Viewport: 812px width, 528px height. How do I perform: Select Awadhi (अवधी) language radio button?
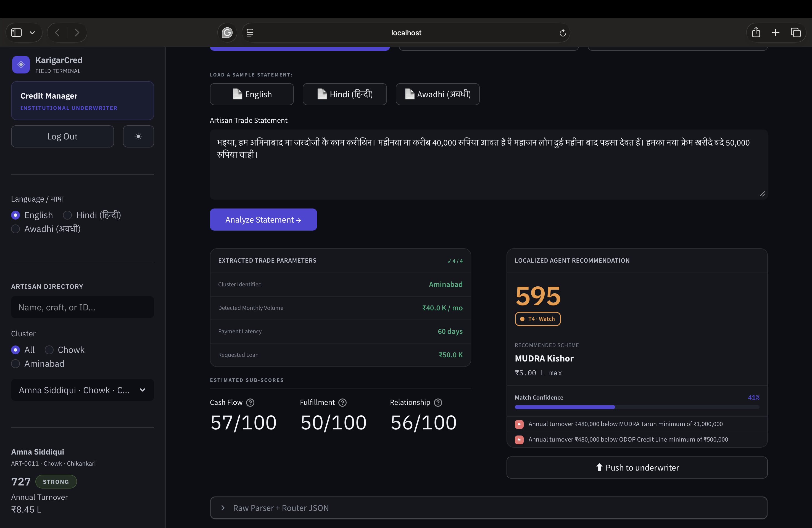pyautogui.click(x=15, y=229)
